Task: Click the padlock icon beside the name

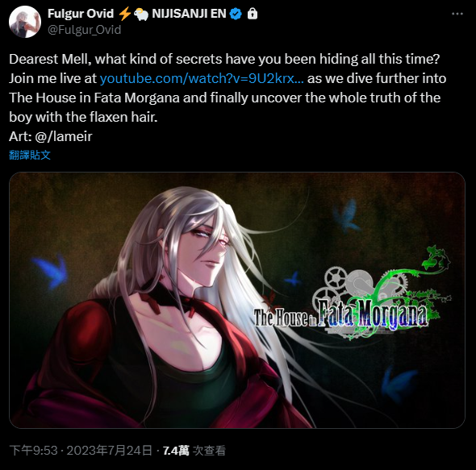Action: coord(253,14)
